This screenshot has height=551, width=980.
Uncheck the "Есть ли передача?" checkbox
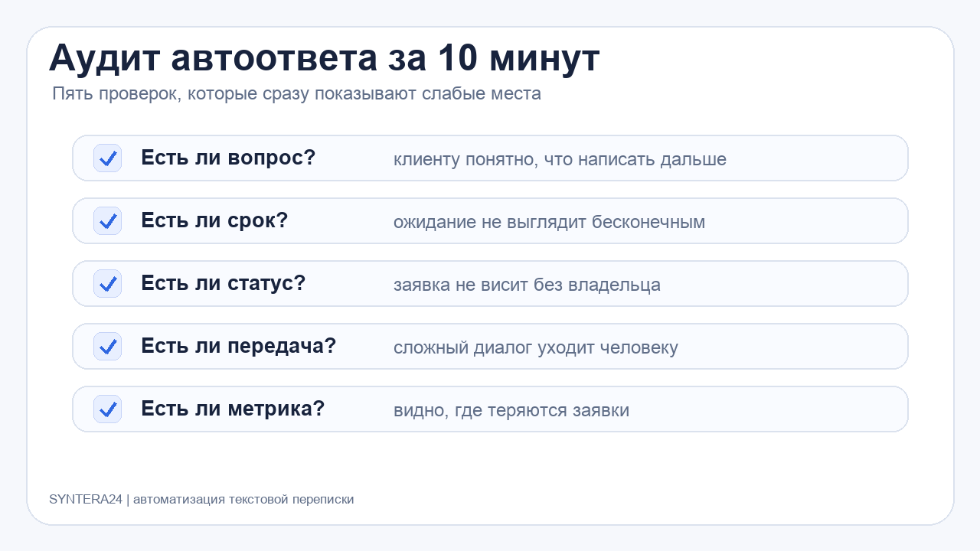[x=107, y=347]
